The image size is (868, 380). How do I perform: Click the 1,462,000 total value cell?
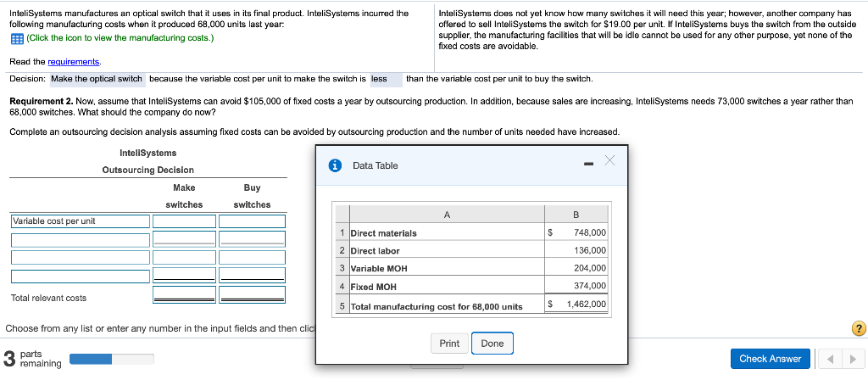(x=576, y=305)
